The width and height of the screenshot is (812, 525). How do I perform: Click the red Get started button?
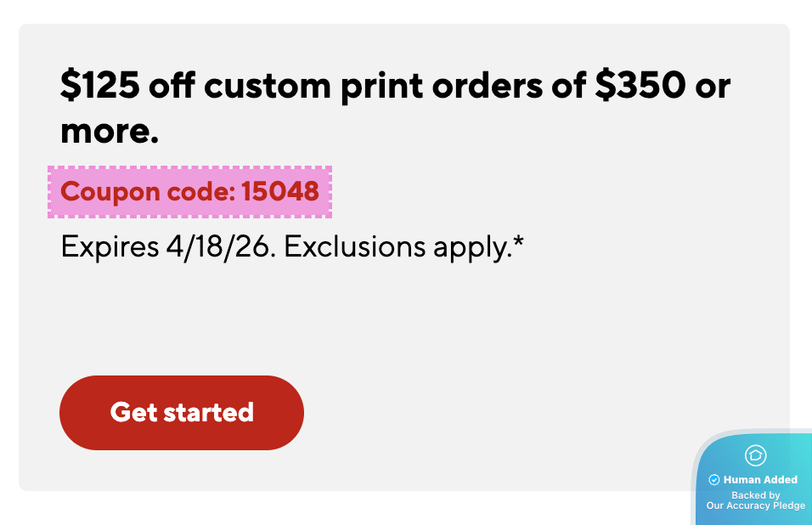point(181,412)
